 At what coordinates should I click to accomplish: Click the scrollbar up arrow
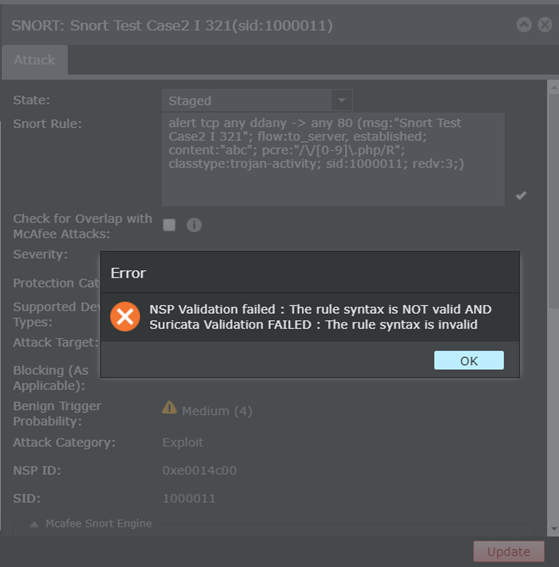[x=554, y=88]
